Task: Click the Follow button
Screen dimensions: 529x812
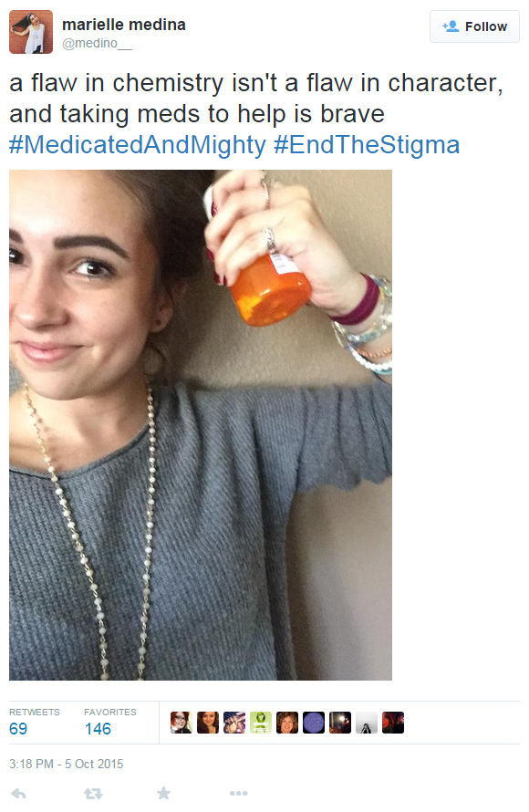Action: pos(474,26)
